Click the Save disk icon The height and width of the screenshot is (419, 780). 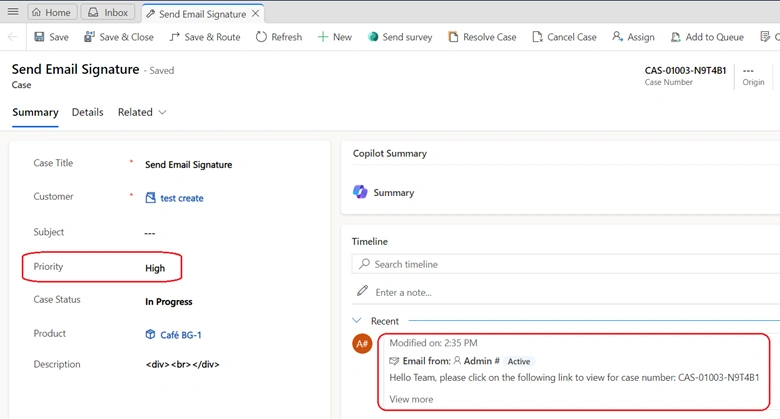(39, 37)
